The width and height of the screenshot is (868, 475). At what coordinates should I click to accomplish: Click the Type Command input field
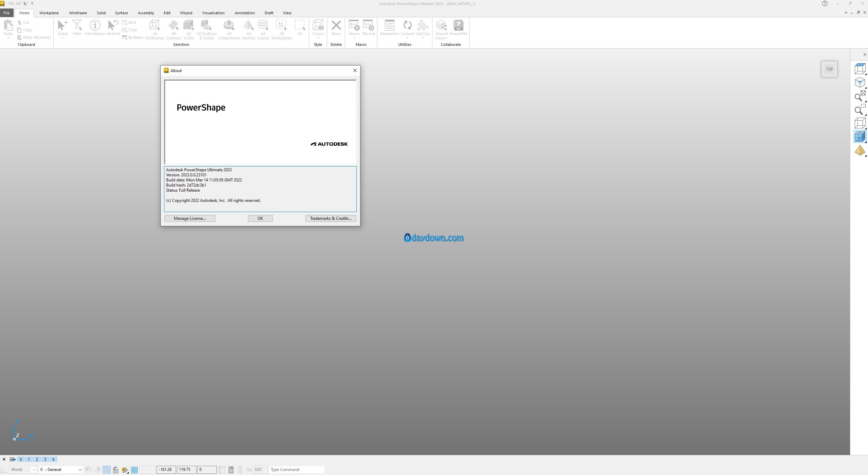[297, 470]
